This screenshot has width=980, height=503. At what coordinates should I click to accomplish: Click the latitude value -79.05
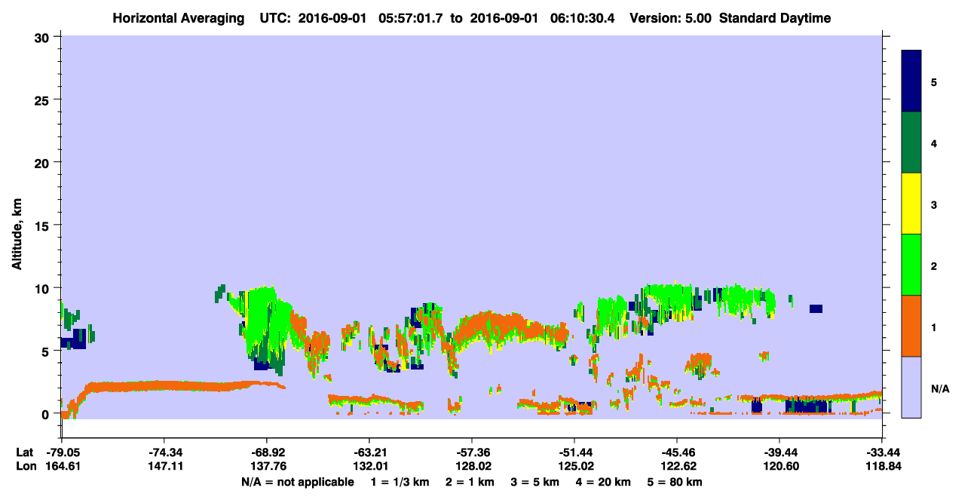[63, 452]
